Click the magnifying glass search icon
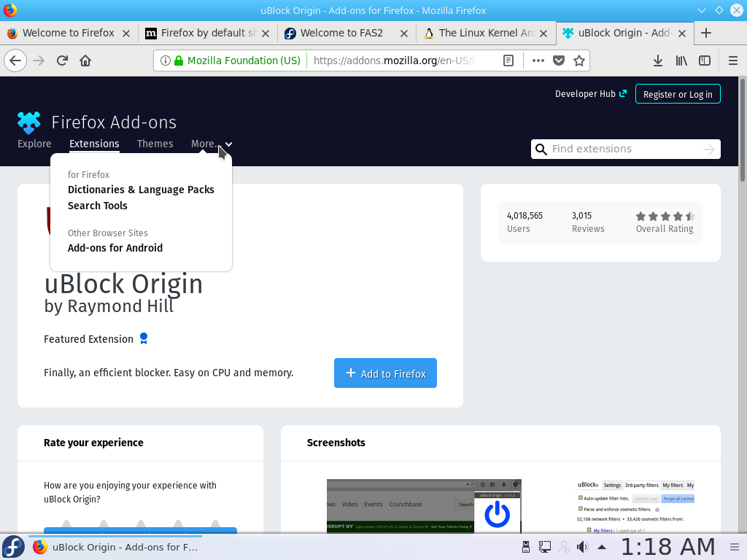Viewport: 747px width, 560px height. [x=541, y=149]
